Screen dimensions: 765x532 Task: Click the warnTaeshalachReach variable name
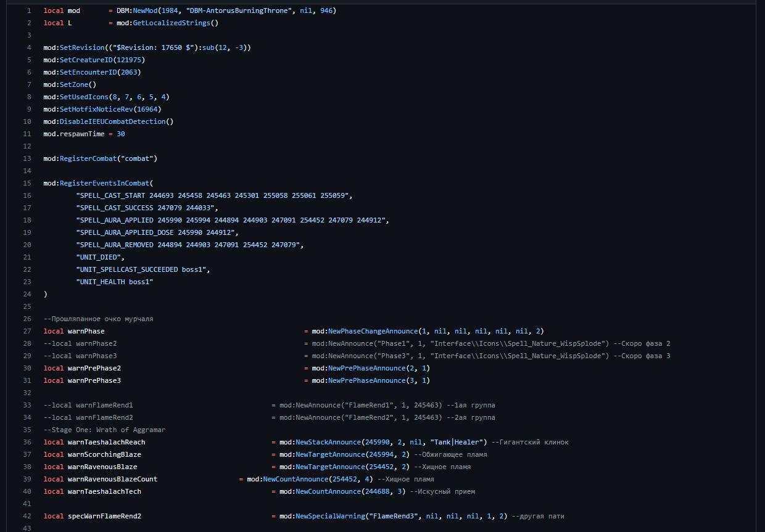coord(106,442)
